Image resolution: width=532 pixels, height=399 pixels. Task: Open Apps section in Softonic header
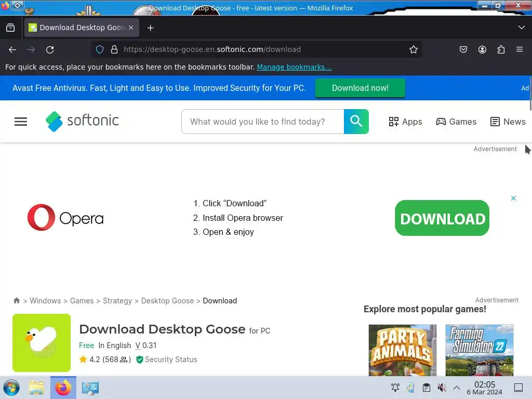tap(405, 122)
